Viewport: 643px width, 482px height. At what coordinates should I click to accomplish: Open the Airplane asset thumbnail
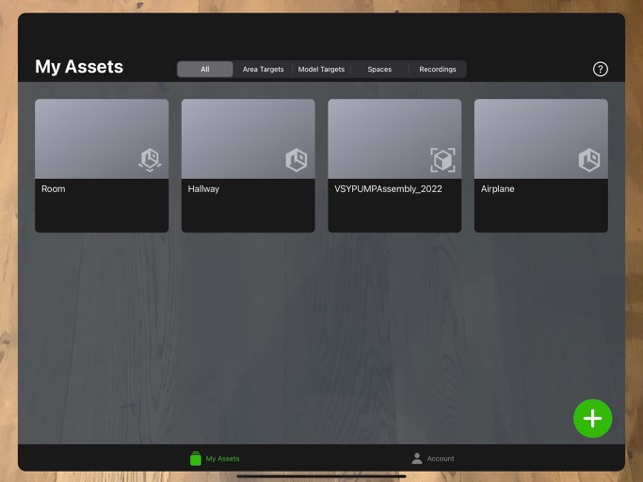click(541, 139)
